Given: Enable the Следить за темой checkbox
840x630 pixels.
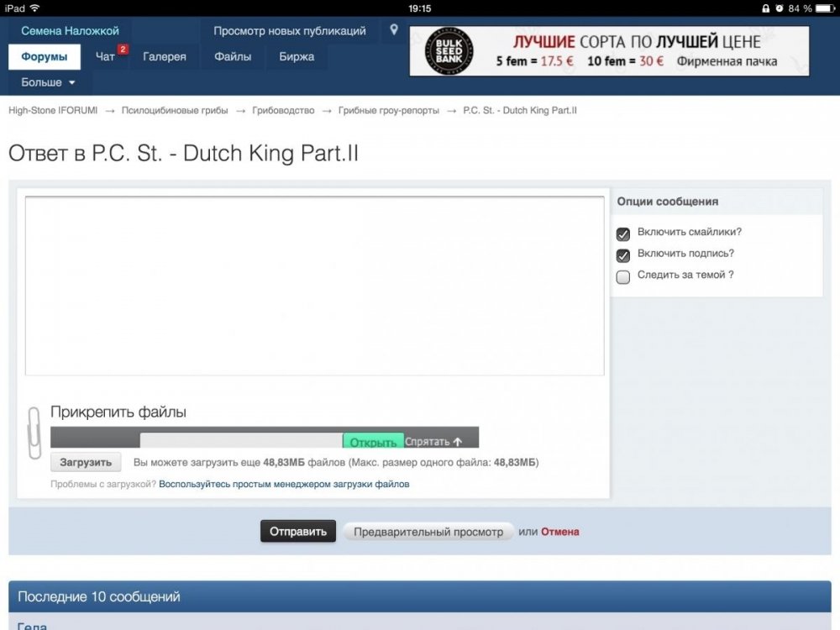Looking at the screenshot, I should [623, 277].
